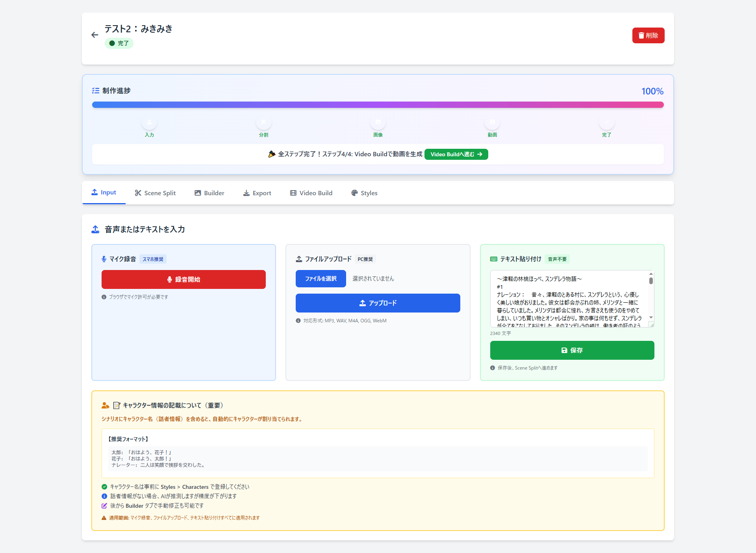Switch to the Scene Split tab
This screenshot has height=553, width=756.
click(155, 193)
